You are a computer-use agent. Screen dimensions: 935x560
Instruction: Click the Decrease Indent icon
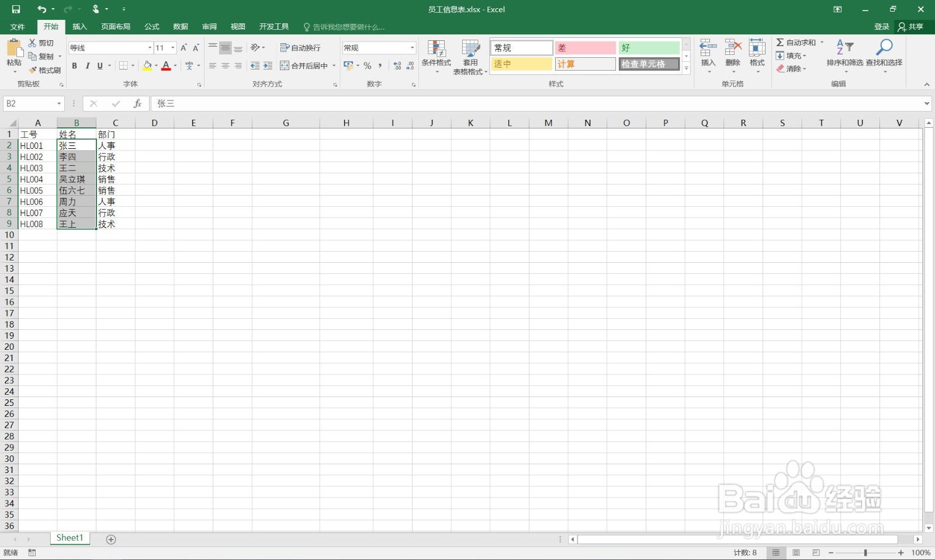255,66
